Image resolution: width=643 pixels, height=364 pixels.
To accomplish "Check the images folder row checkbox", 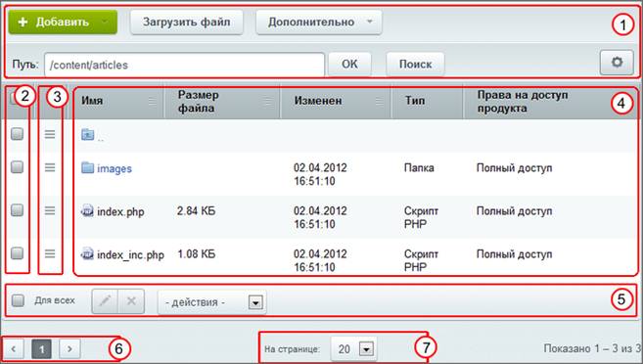I will point(17,166).
